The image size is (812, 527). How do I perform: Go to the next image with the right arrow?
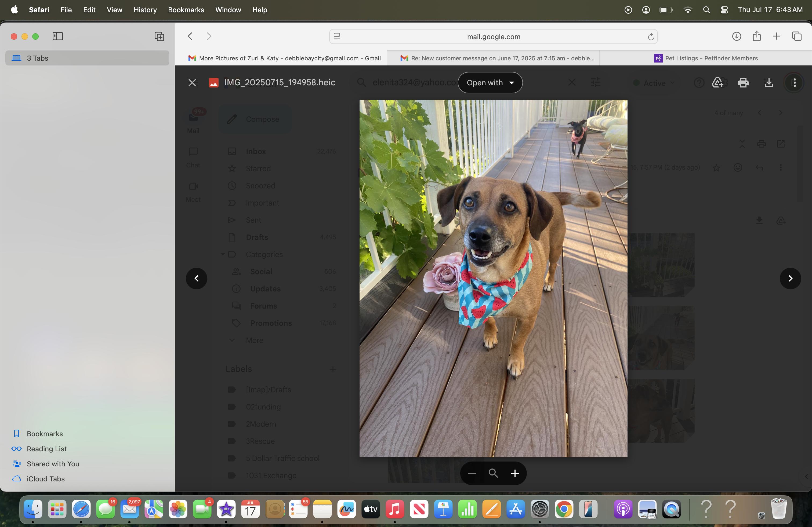pyautogui.click(x=790, y=279)
